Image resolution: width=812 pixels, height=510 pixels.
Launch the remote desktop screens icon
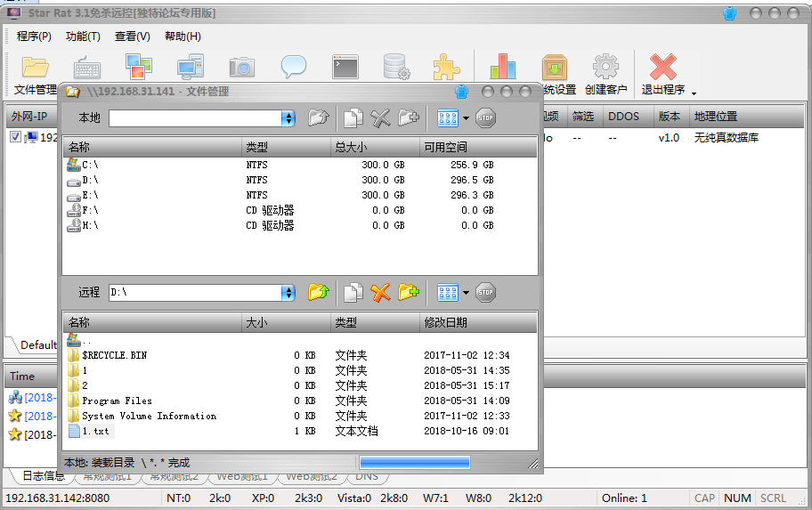(138, 66)
